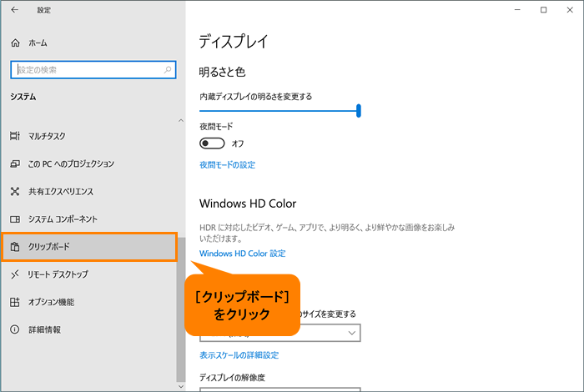Click the リモート デスクトップ icon

coord(15,274)
